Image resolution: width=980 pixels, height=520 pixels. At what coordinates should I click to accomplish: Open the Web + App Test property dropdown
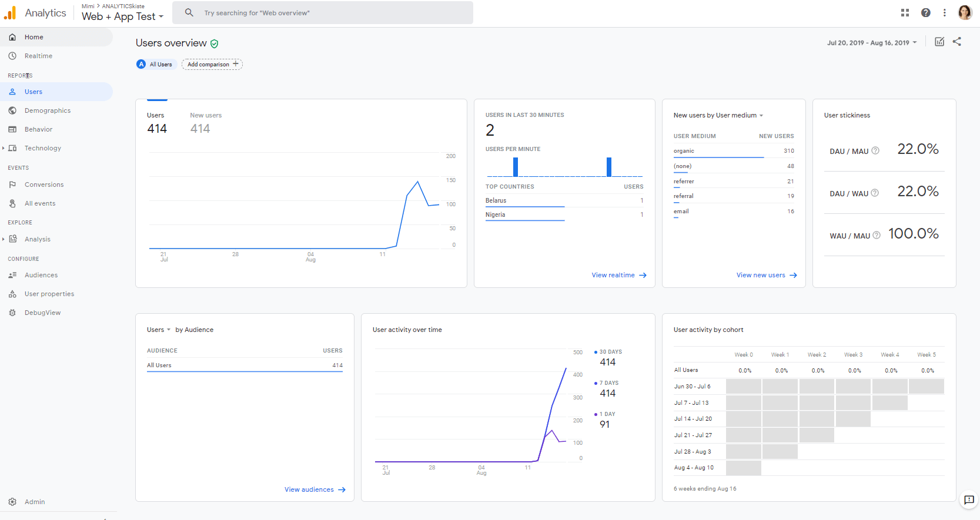pyautogui.click(x=122, y=16)
